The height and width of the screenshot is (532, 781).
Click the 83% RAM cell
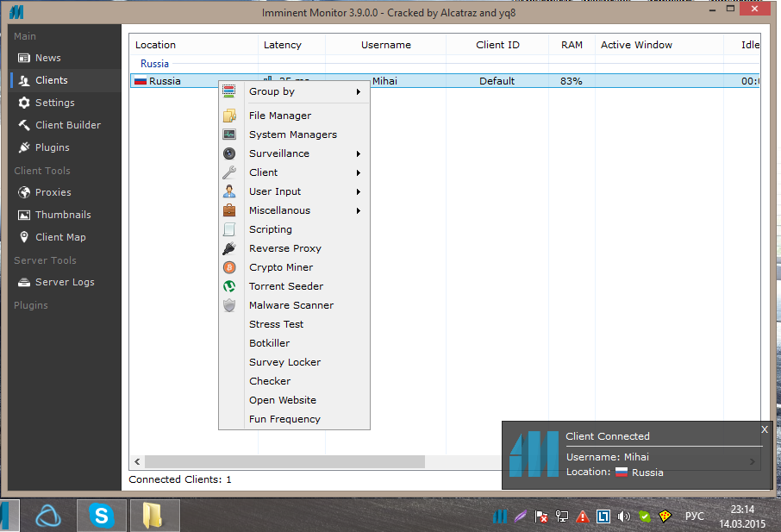(x=572, y=81)
